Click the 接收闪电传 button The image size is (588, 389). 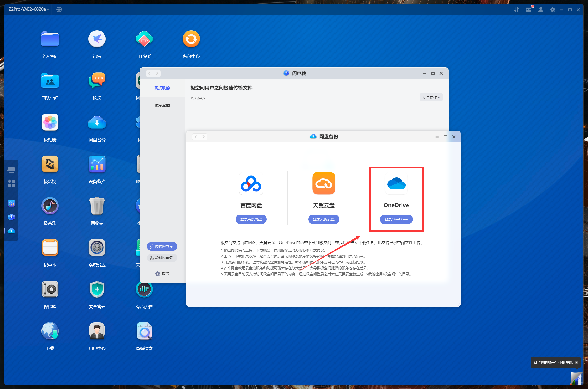coord(162,246)
